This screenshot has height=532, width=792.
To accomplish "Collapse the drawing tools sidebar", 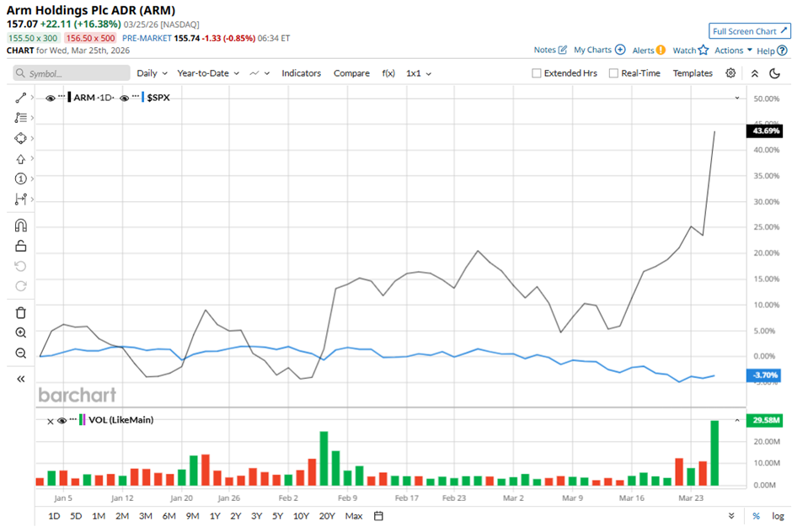I will 21,379.
